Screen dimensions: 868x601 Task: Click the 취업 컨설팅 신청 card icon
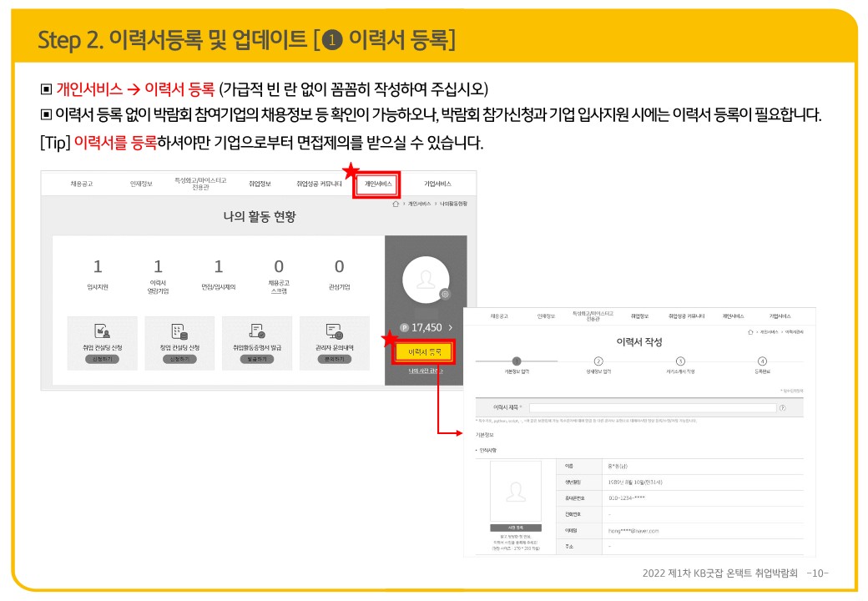101,331
